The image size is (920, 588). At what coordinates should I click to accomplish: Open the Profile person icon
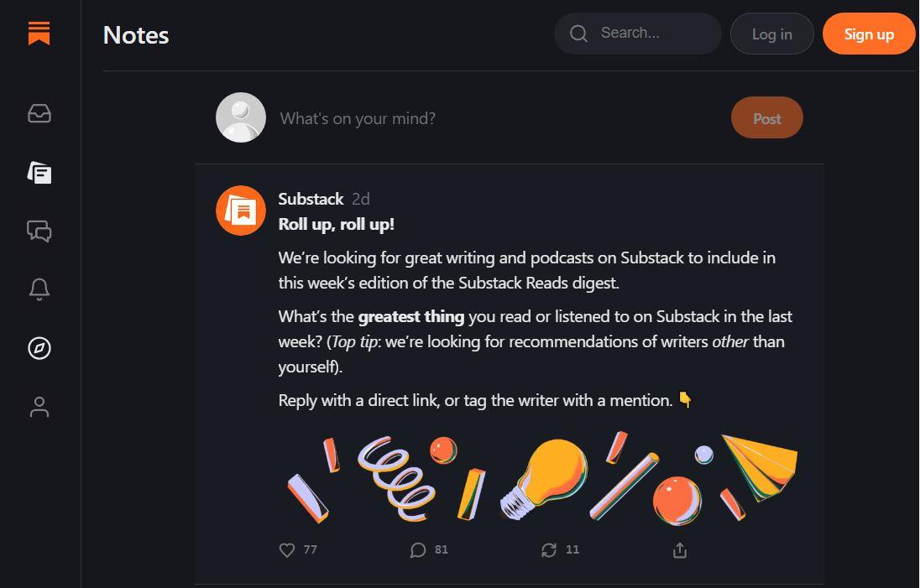[x=39, y=407]
